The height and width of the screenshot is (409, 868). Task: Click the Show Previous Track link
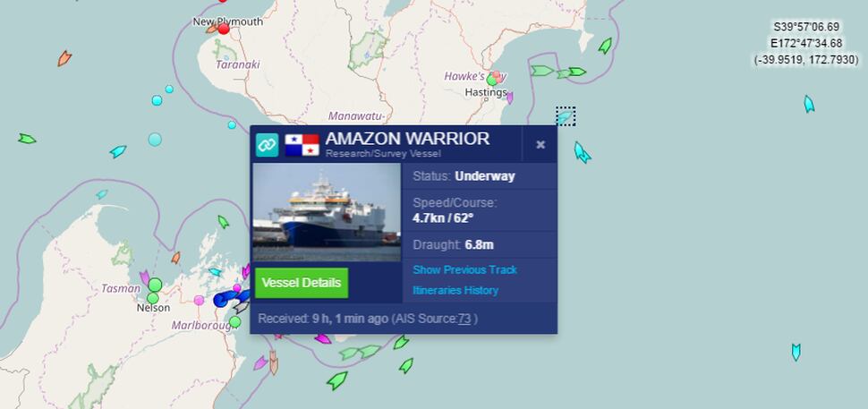tap(465, 269)
